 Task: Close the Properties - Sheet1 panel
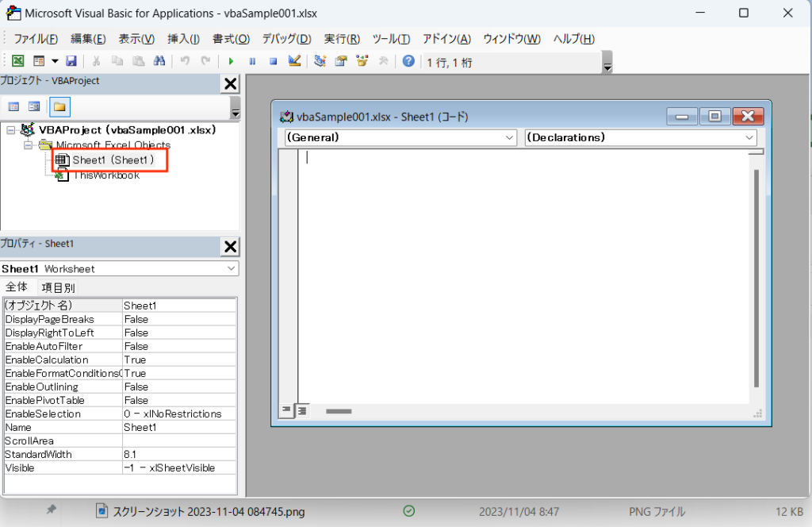[231, 247]
